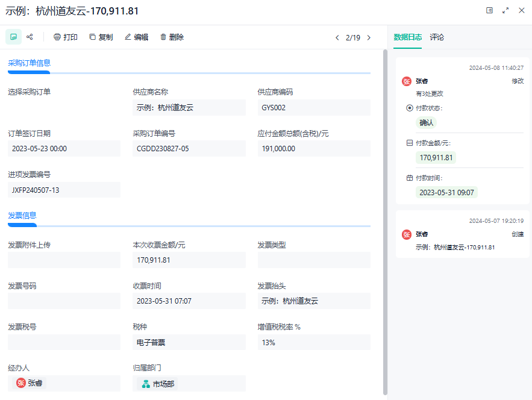Image resolution: width=532 pixels, height=400 pixels.
Task: Click the 删除 delete button
Action: pos(172,37)
